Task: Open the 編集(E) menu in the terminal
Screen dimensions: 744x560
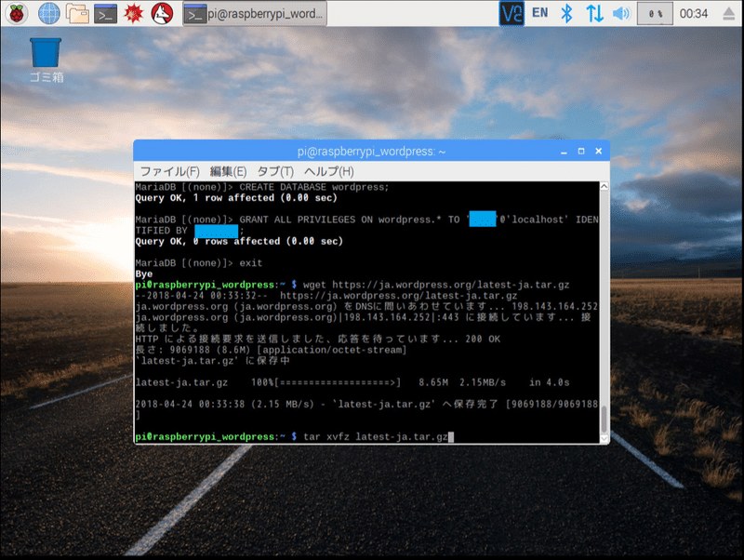Action: coord(228,171)
